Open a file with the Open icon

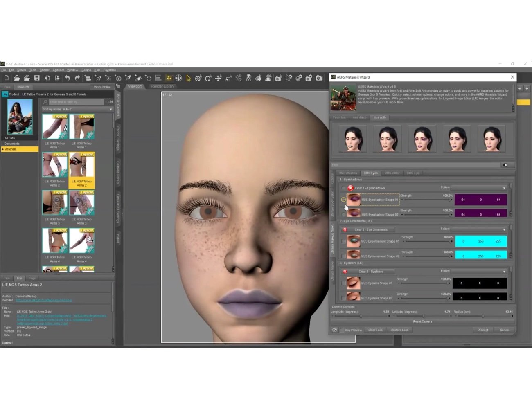(16, 78)
